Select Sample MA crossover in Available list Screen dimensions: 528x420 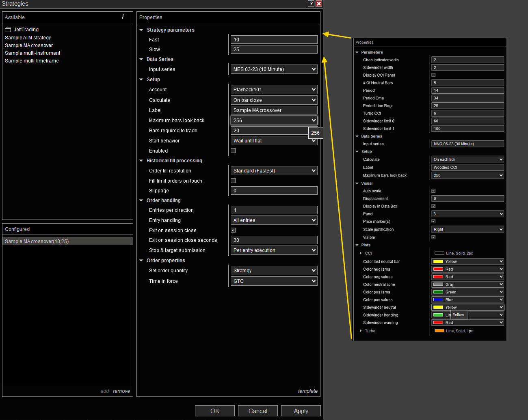click(x=29, y=45)
